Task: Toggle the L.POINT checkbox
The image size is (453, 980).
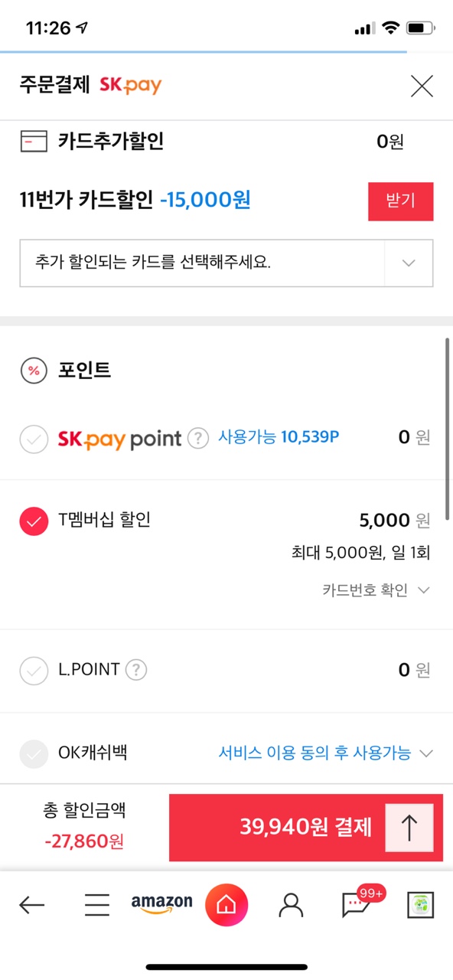Action: 33,671
